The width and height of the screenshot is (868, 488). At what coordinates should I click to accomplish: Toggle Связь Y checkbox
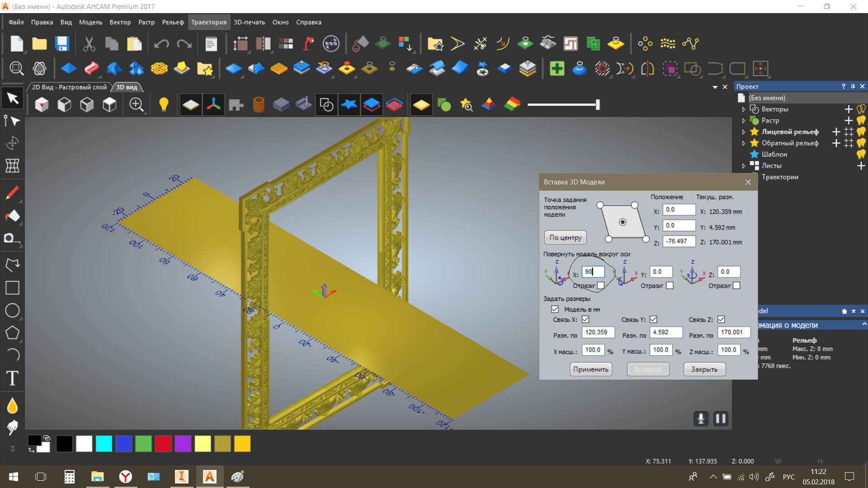pos(653,319)
